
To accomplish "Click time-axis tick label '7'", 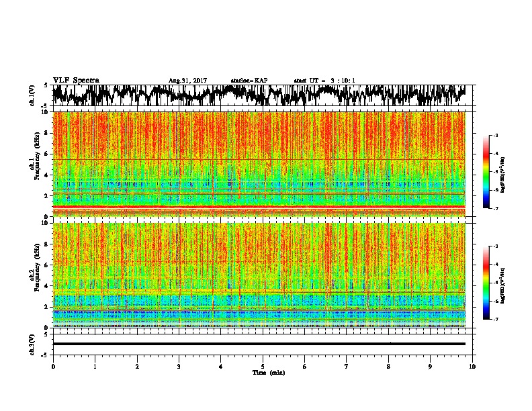I will (347, 367).
